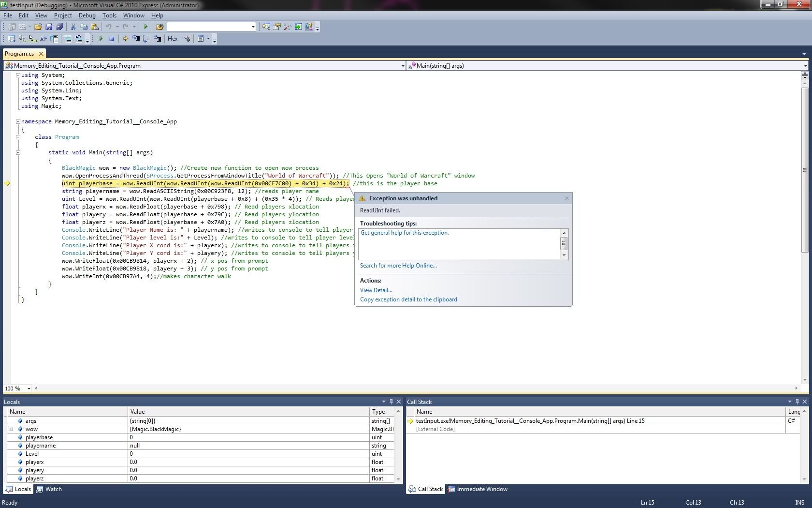Click the Display Member List icon
The width and height of the screenshot is (812, 508).
pos(11,39)
